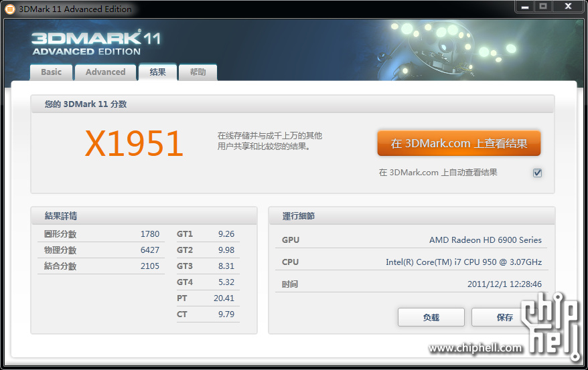588x370 pixels.
Task: Click the 保存 button
Action: 504,317
